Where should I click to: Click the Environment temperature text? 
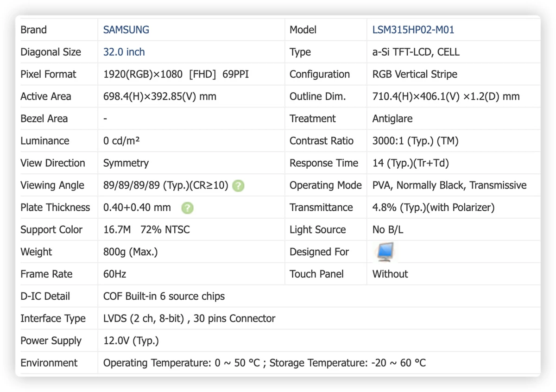tap(265, 363)
